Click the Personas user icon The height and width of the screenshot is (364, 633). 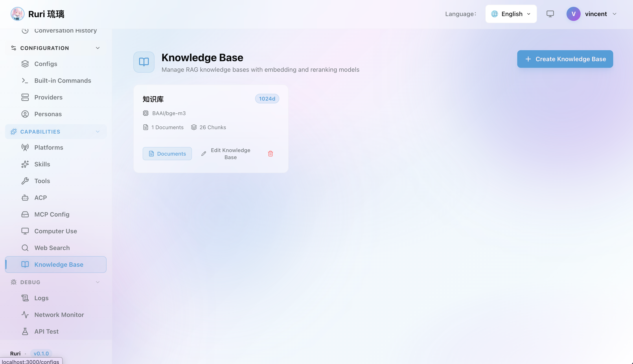coord(25,114)
